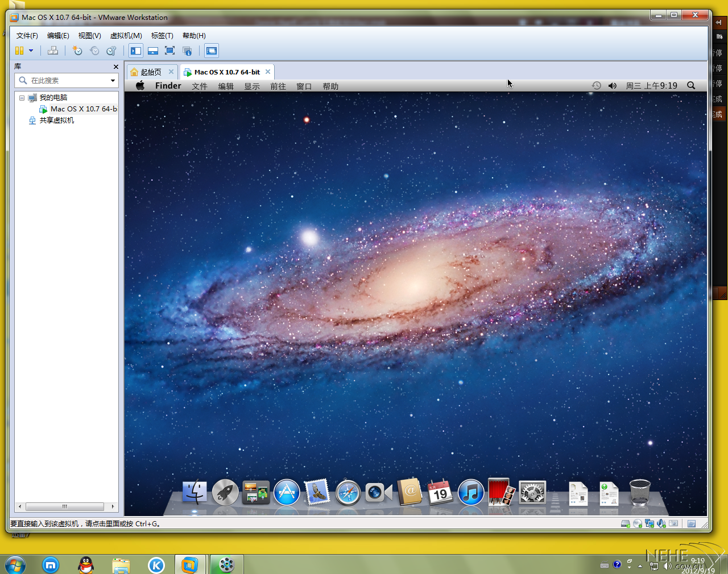Open the Apple menu in the guest

coord(140,86)
